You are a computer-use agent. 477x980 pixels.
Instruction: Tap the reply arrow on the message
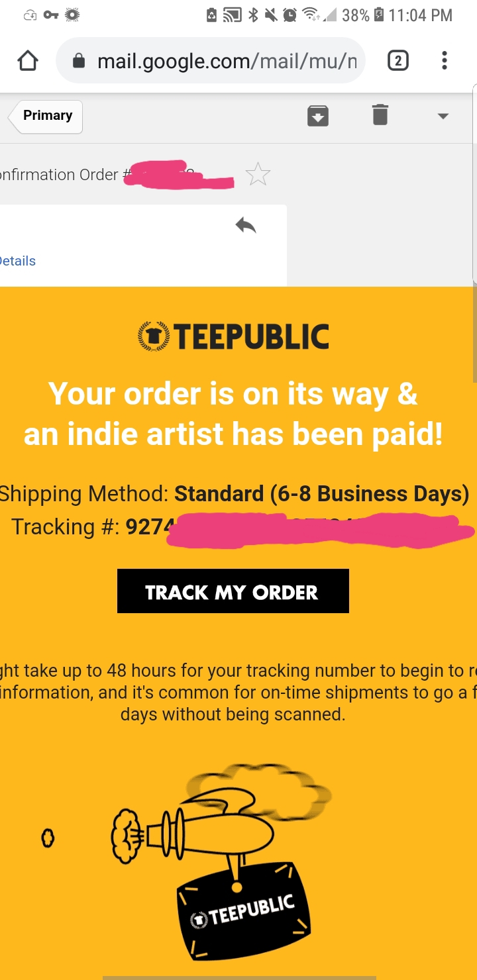coord(245,224)
